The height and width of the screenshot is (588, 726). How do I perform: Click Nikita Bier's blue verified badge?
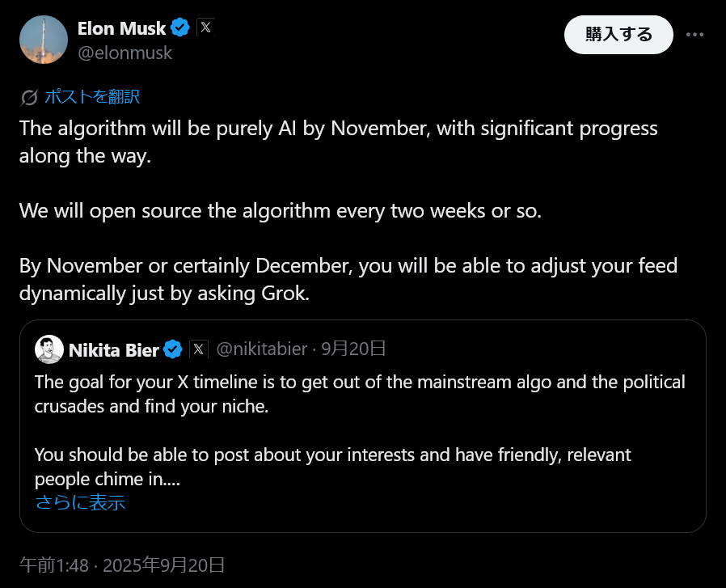172,349
